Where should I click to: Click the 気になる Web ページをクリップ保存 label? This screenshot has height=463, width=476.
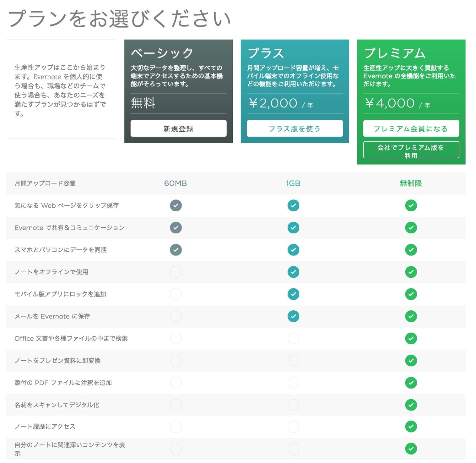pos(67,205)
